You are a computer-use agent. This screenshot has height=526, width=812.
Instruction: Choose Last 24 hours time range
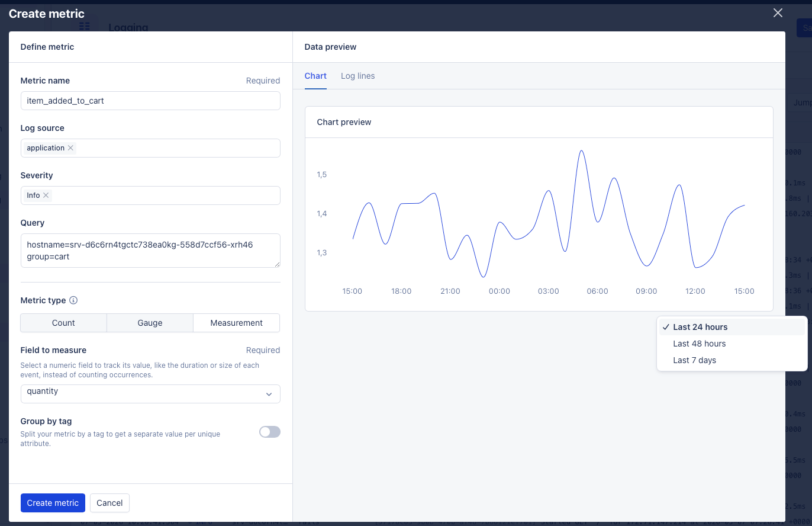point(732,327)
